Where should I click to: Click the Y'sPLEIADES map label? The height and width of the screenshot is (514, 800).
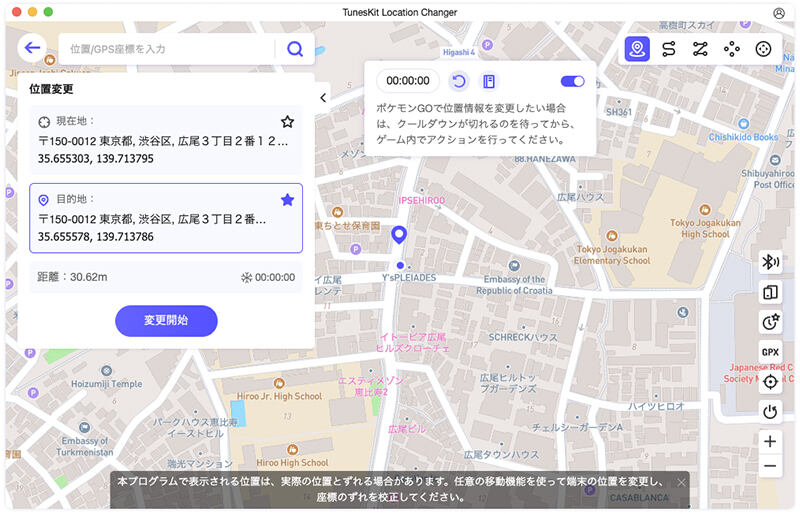point(409,278)
